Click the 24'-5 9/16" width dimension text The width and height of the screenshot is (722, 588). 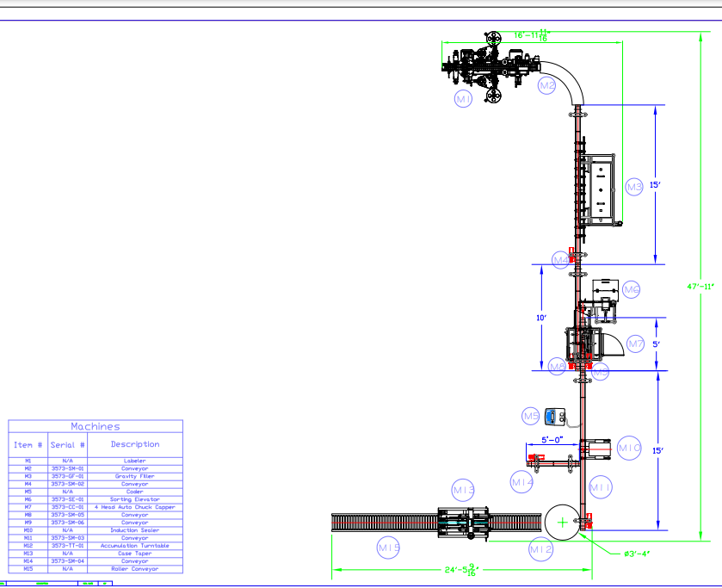click(x=461, y=569)
